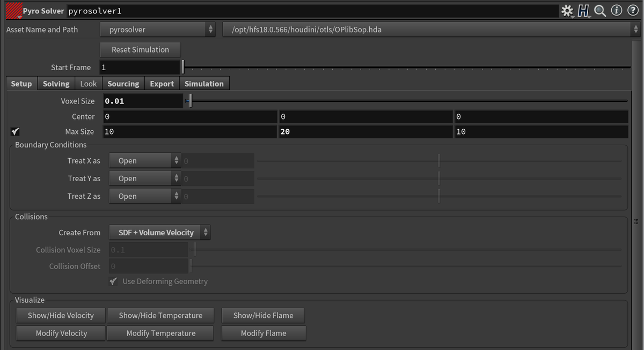Open the Treat Z as dropdown
This screenshot has height=350, width=644.
tap(145, 196)
